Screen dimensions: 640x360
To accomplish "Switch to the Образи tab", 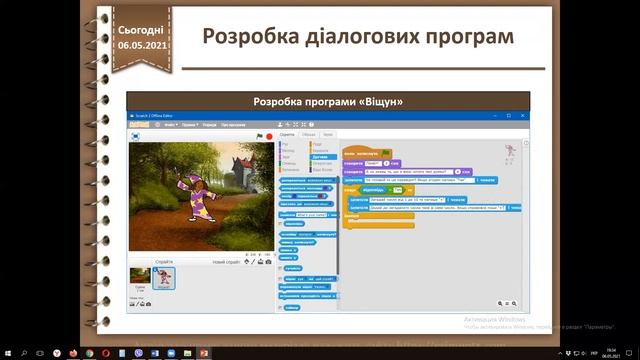I will pos(309,135).
